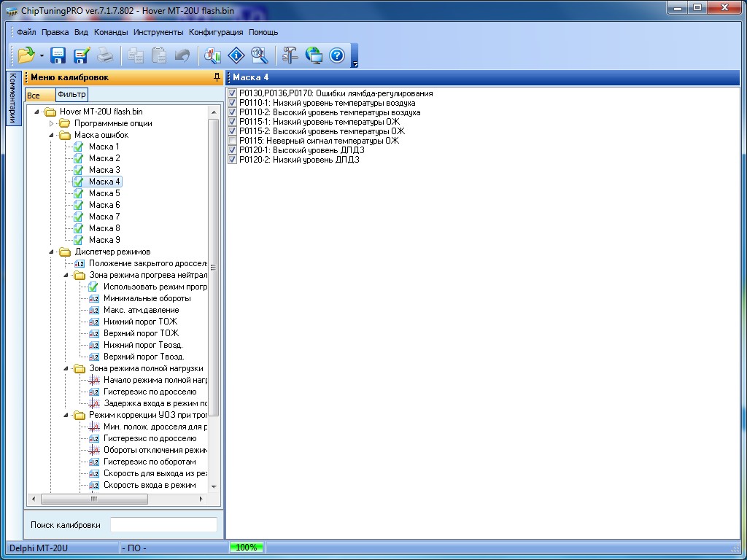Click the Поиск калибровки search field

[163, 525]
